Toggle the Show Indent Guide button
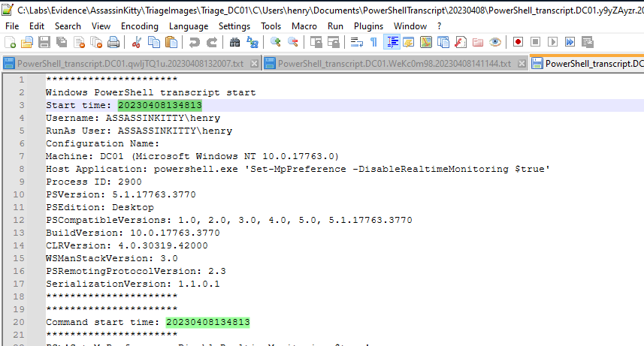This screenshot has height=346, width=644. click(x=392, y=42)
